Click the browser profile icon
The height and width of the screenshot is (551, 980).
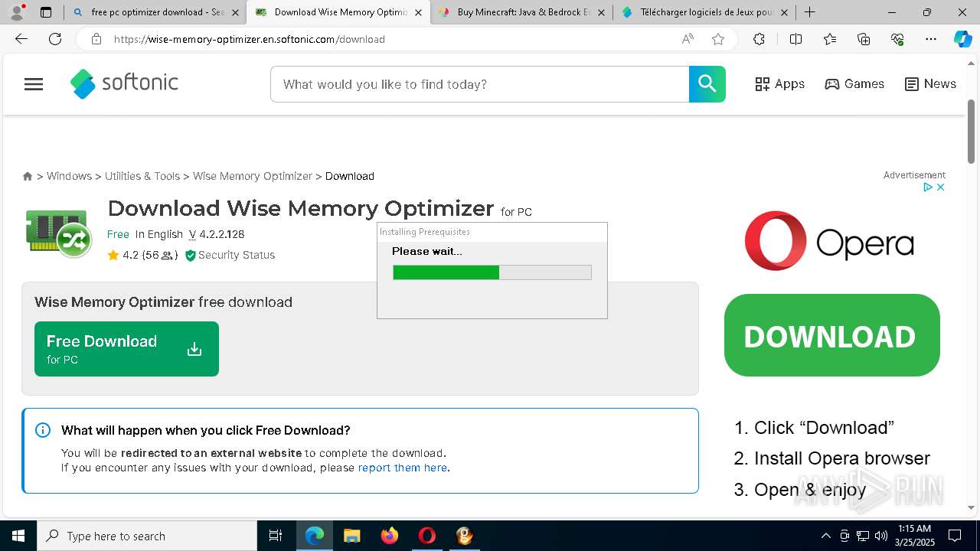17,12
